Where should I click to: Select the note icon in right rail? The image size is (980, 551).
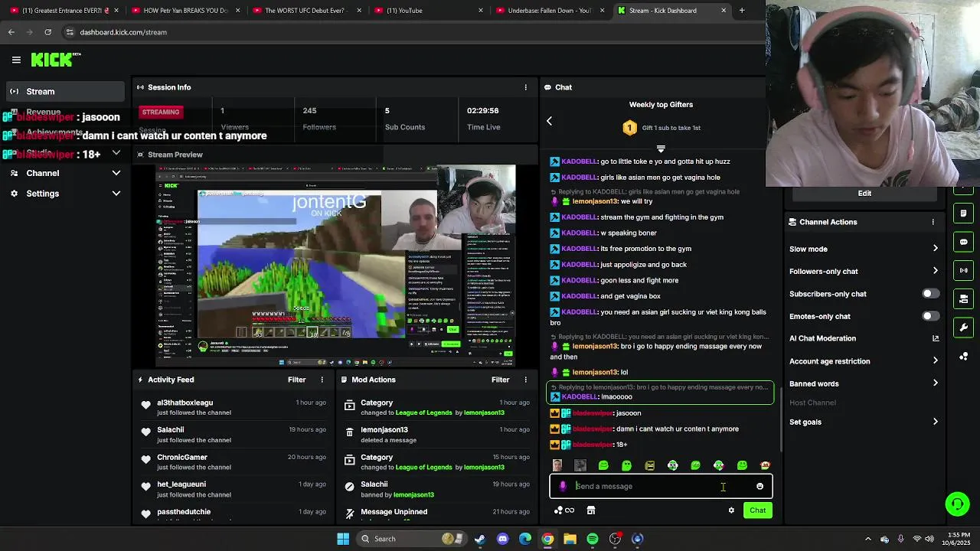pos(964,214)
